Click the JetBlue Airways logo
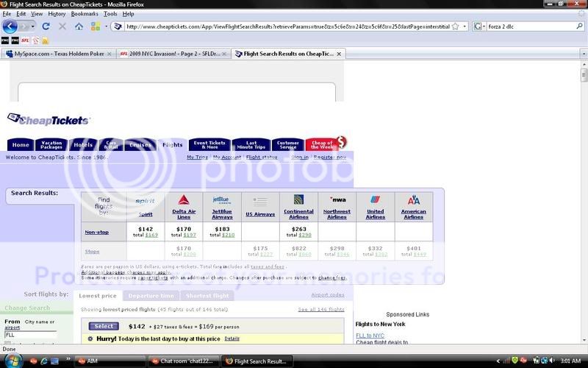 (x=221, y=199)
